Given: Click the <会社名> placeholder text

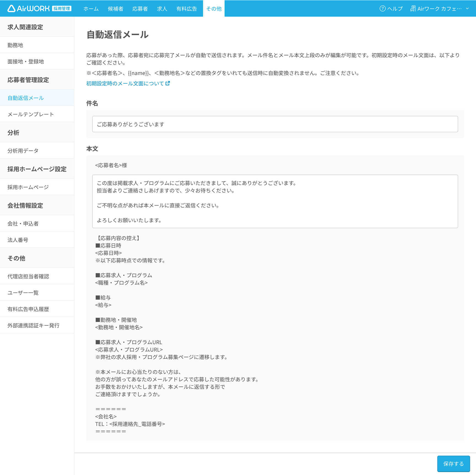Looking at the screenshot, I should click(x=106, y=416).
